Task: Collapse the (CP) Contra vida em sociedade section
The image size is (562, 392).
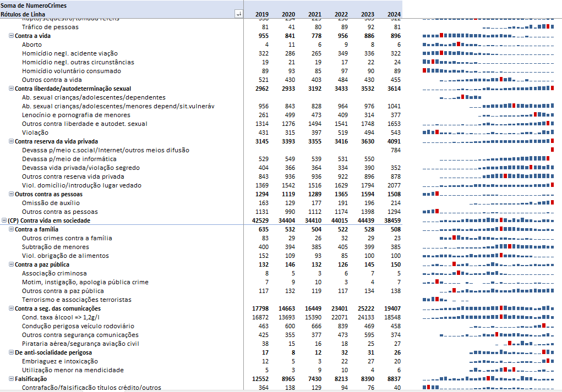Action: [4, 220]
